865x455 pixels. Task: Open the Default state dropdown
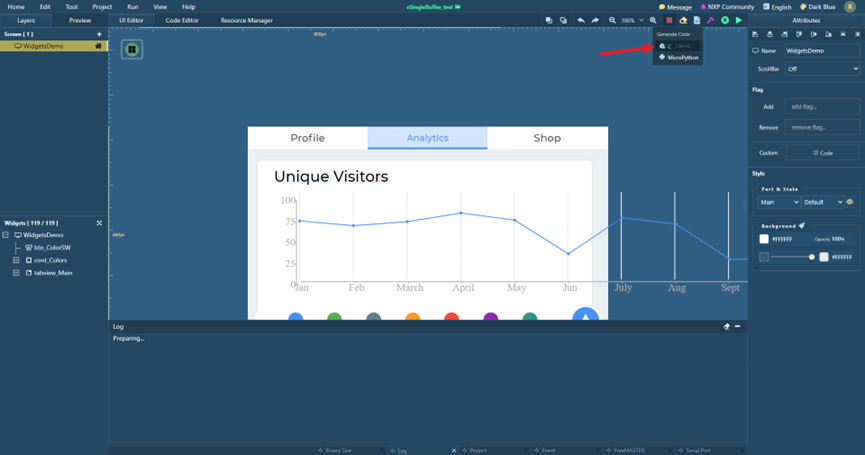tap(823, 202)
